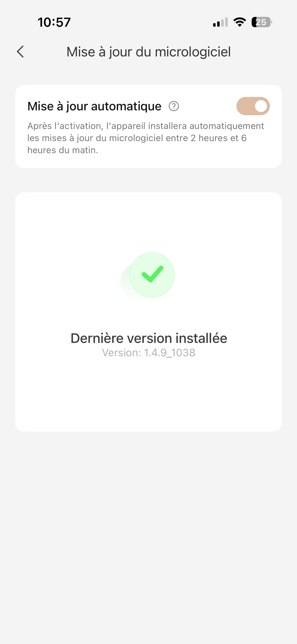
Task: Tap the '2 heures et 6' time window text
Action: (x=219, y=138)
